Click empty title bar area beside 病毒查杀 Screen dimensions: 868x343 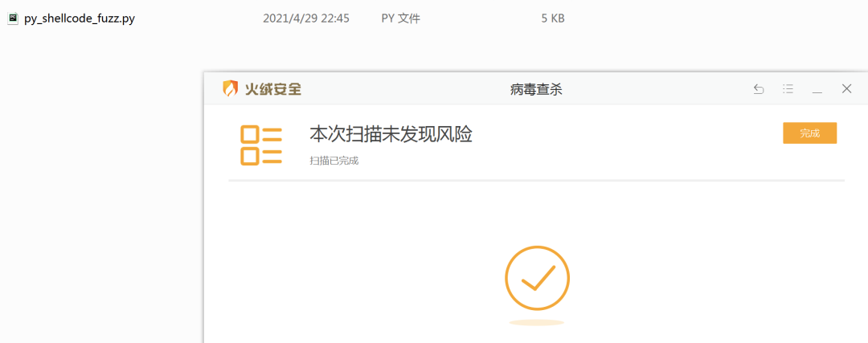tap(653, 88)
